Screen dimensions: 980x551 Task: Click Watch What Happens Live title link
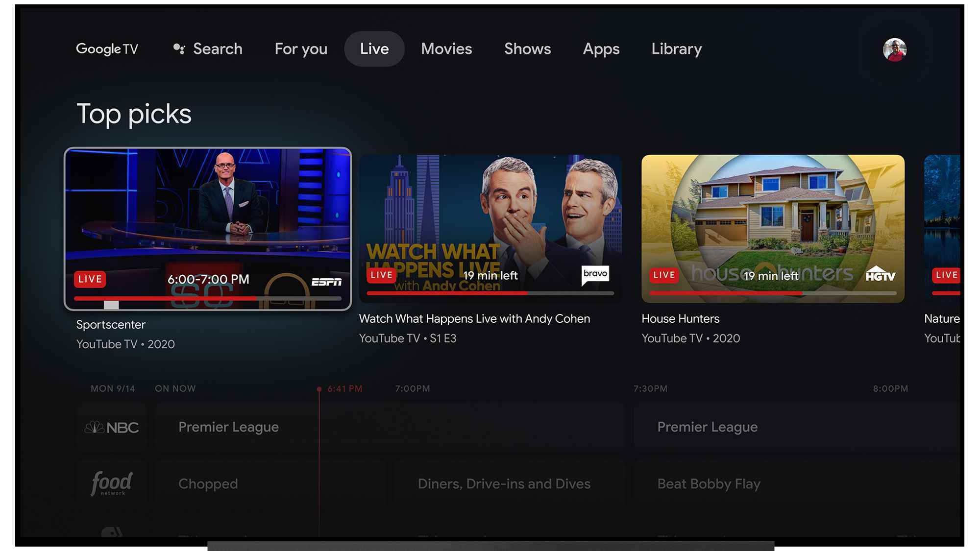click(474, 317)
